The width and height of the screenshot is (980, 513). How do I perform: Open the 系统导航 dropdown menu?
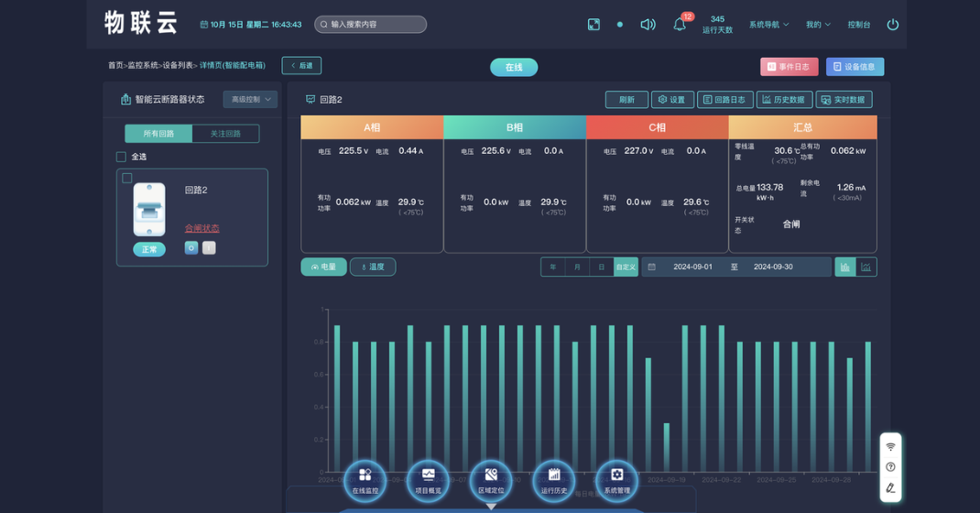[768, 25]
